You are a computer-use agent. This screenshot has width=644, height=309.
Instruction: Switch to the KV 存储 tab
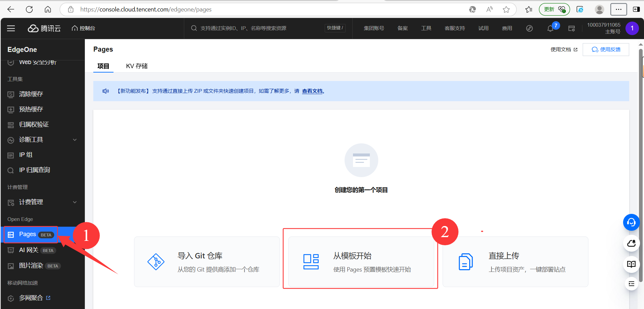tap(137, 66)
